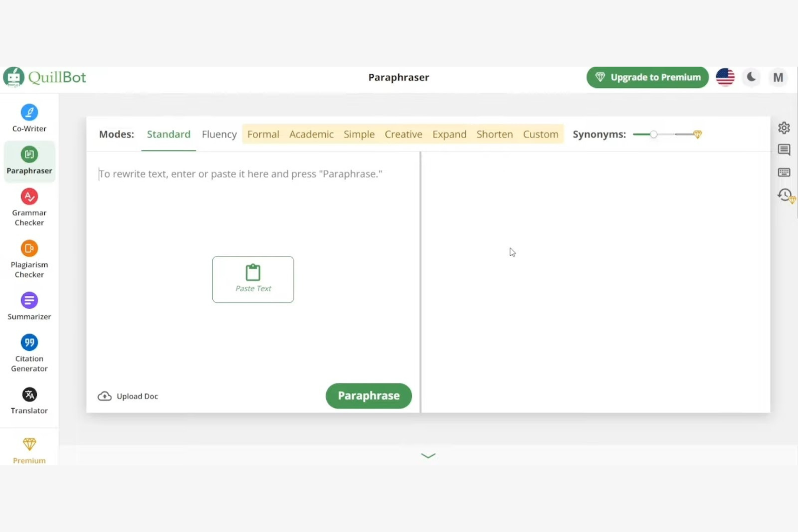
Task: Show the keyboard hotkeys icon
Action: pos(784,172)
